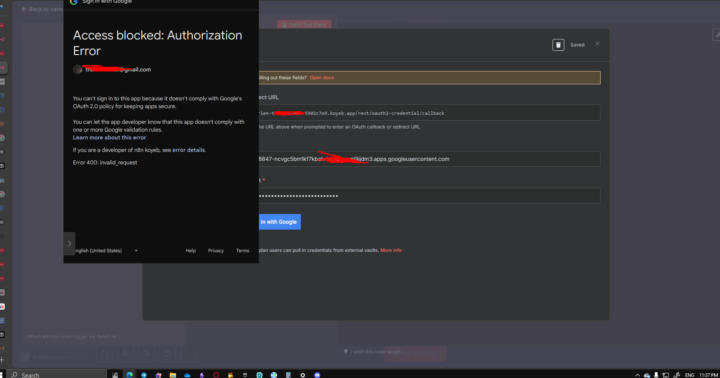The image size is (720, 378).
Task: Go 'Back to canvas' in n8n
Action: pyautogui.click(x=42, y=9)
